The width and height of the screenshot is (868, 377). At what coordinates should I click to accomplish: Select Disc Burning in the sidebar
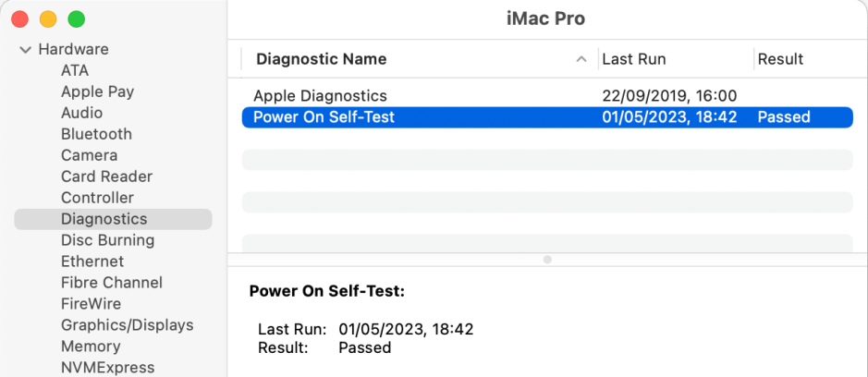coord(107,240)
